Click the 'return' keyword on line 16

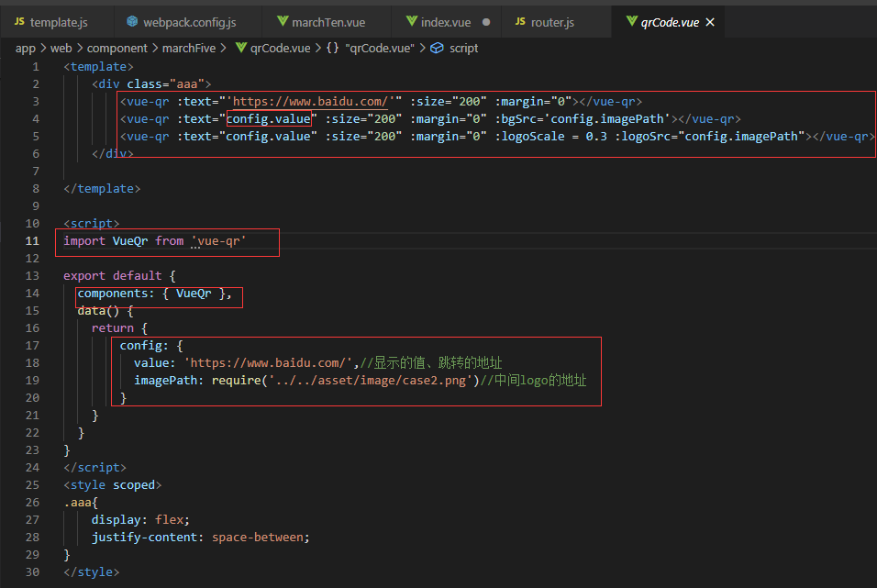(x=113, y=327)
